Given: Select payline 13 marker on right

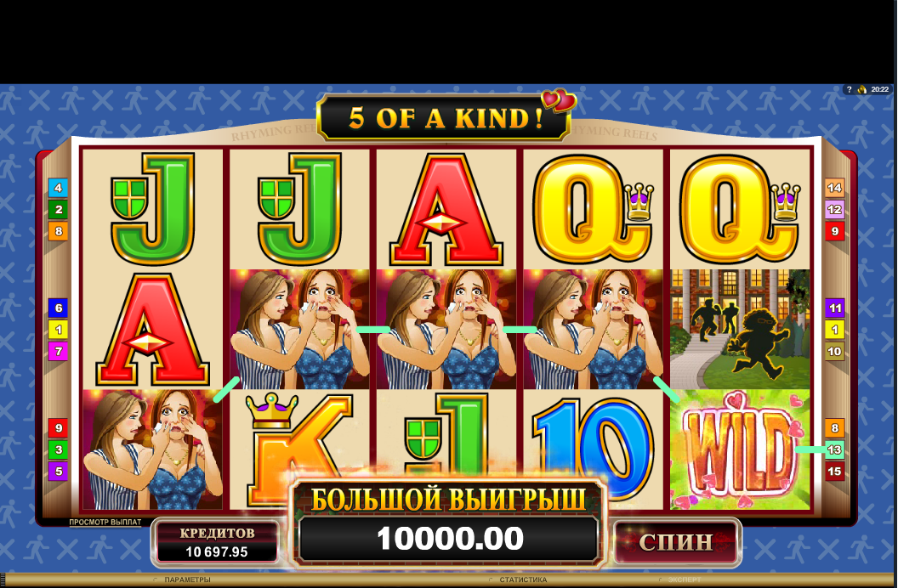Looking at the screenshot, I should click(x=834, y=449).
